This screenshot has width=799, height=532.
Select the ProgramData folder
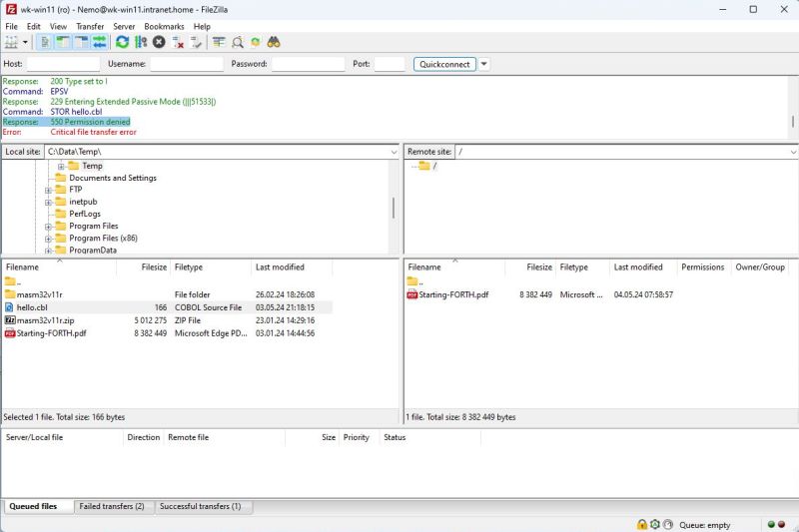pos(93,250)
